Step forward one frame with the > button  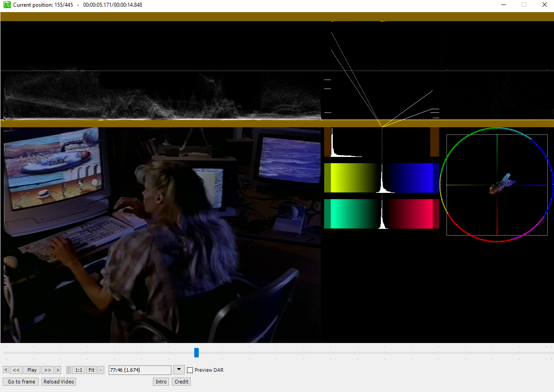pos(58,370)
